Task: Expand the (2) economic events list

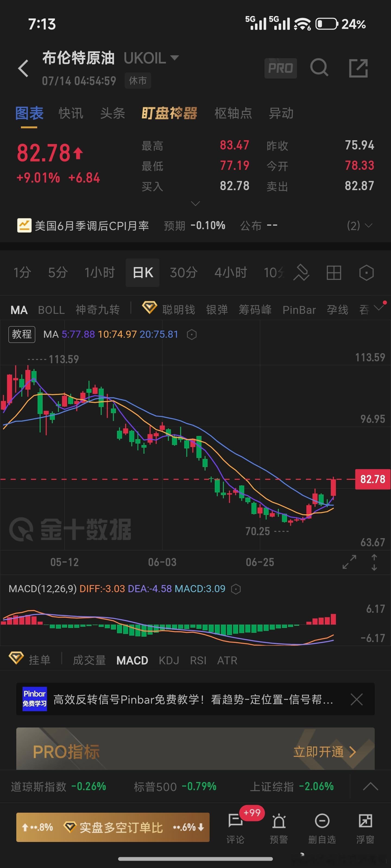Action: coord(360,225)
